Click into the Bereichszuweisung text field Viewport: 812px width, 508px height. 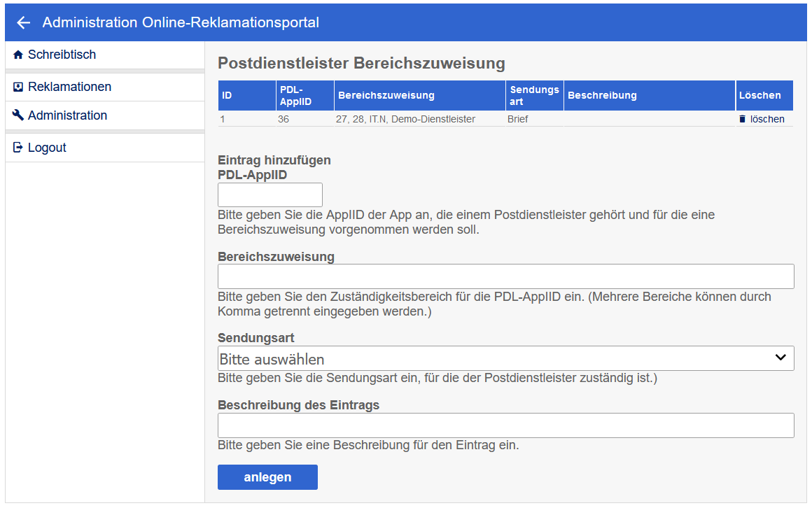pyautogui.click(x=505, y=276)
